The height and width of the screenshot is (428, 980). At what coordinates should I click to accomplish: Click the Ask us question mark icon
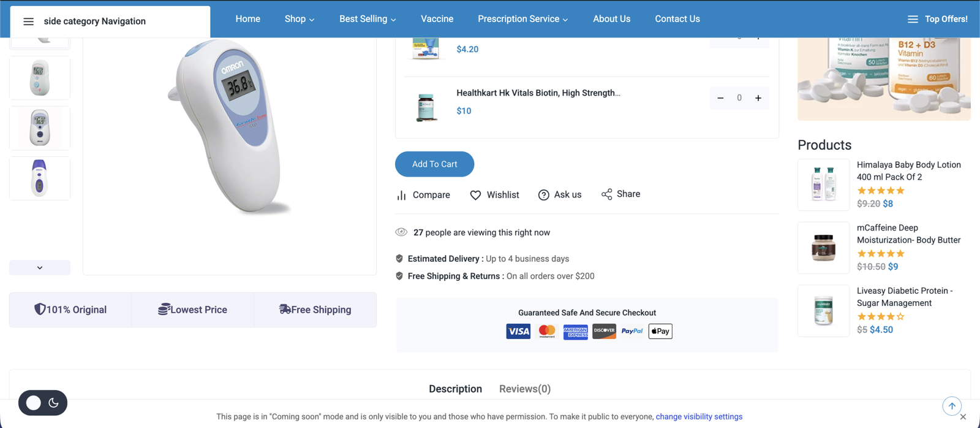pyautogui.click(x=543, y=195)
